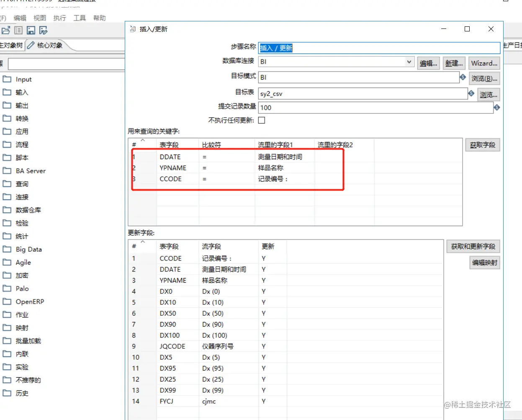The height and width of the screenshot is (420, 522).
Task: Open the 应用 folder icon
Action: (x=7, y=131)
